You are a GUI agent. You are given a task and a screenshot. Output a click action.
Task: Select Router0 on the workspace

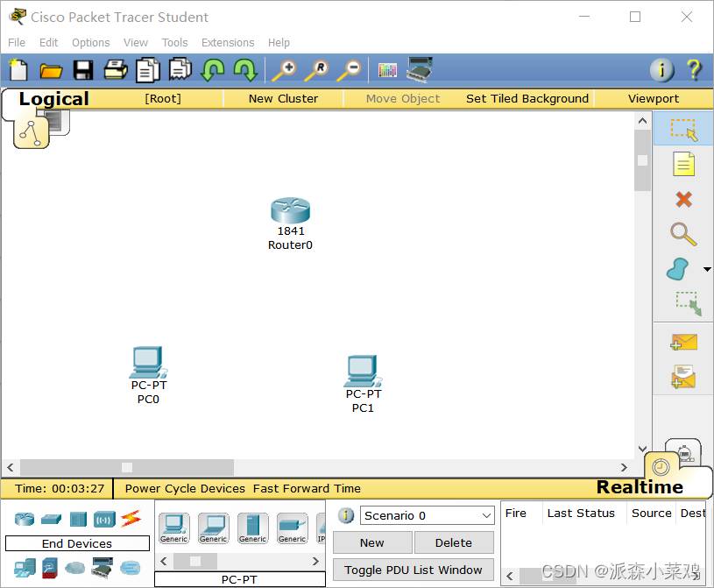coord(290,210)
